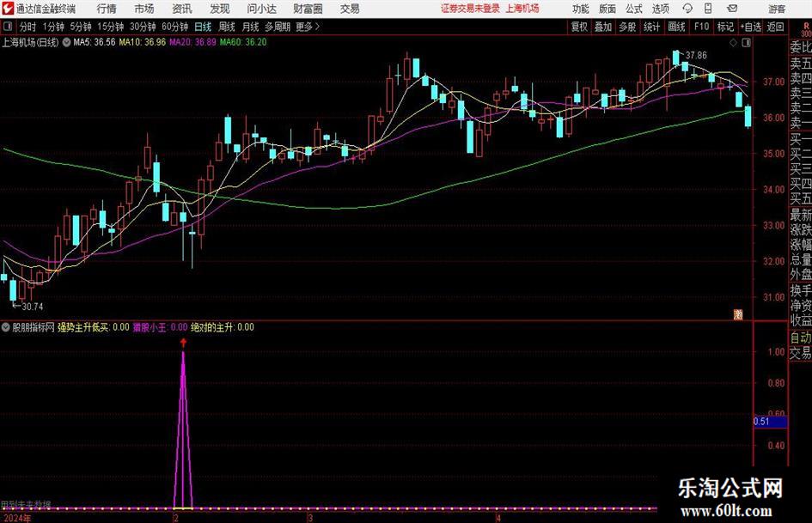Screen dimensions: 812x523
Task: Switch to the 月线 monthly period
Action: coord(250,27)
